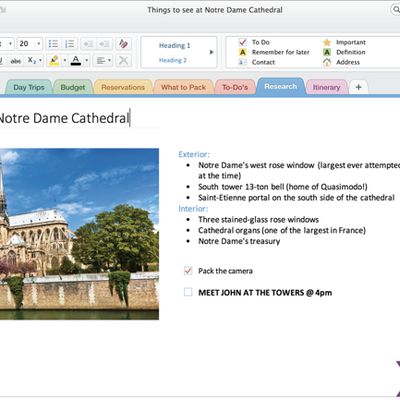Increase indent of the paragraph
400x400 pixels.
click(x=104, y=44)
